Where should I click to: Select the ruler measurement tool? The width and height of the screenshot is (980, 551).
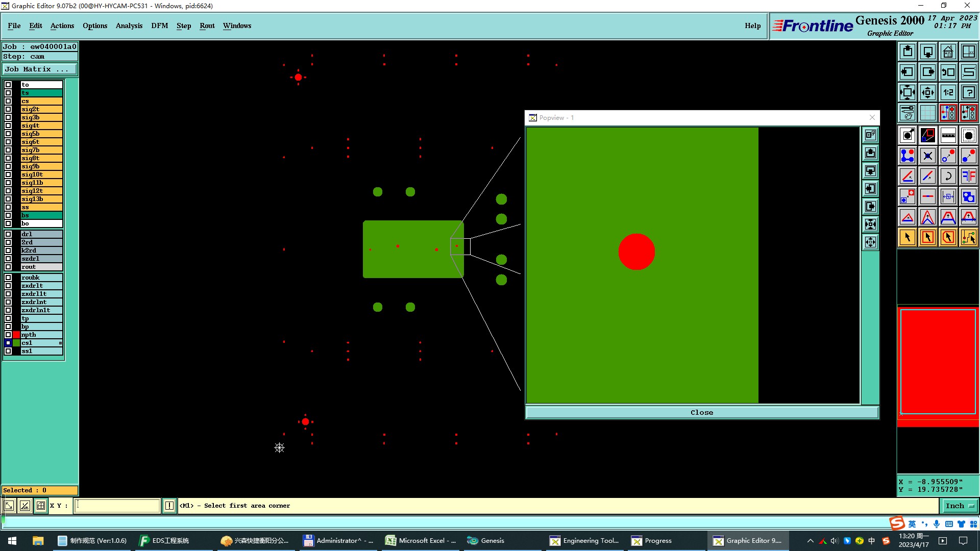(948, 135)
